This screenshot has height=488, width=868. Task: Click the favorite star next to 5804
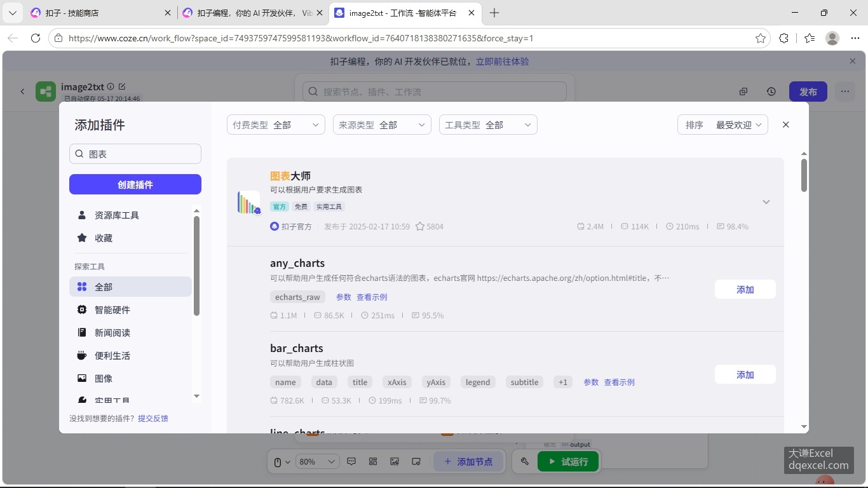point(419,226)
